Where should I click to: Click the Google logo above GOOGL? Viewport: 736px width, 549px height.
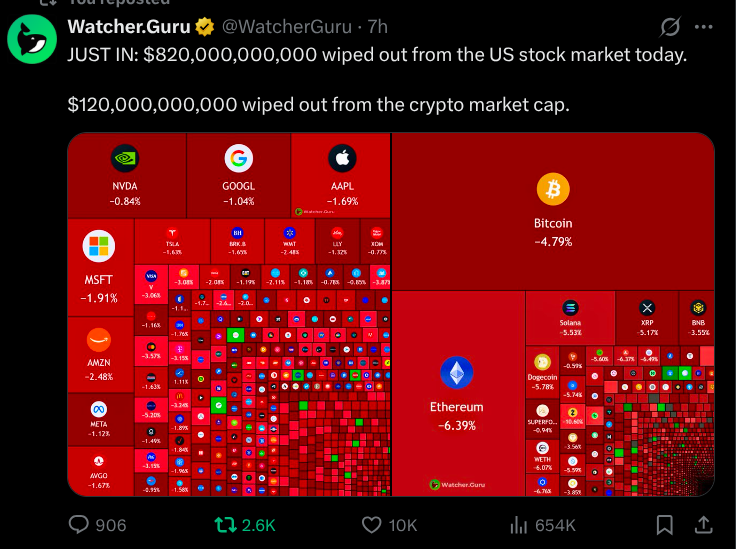tap(238, 158)
